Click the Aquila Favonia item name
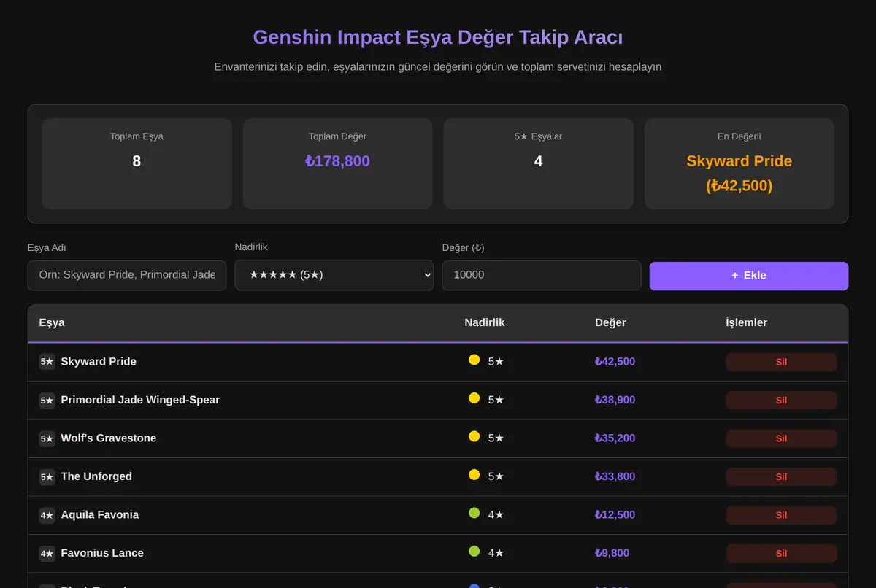 coord(99,515)
